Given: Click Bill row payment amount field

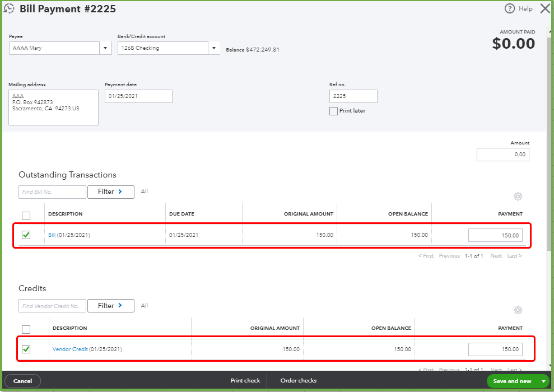Looking at the screenshot, I should (x=495, y=235).
